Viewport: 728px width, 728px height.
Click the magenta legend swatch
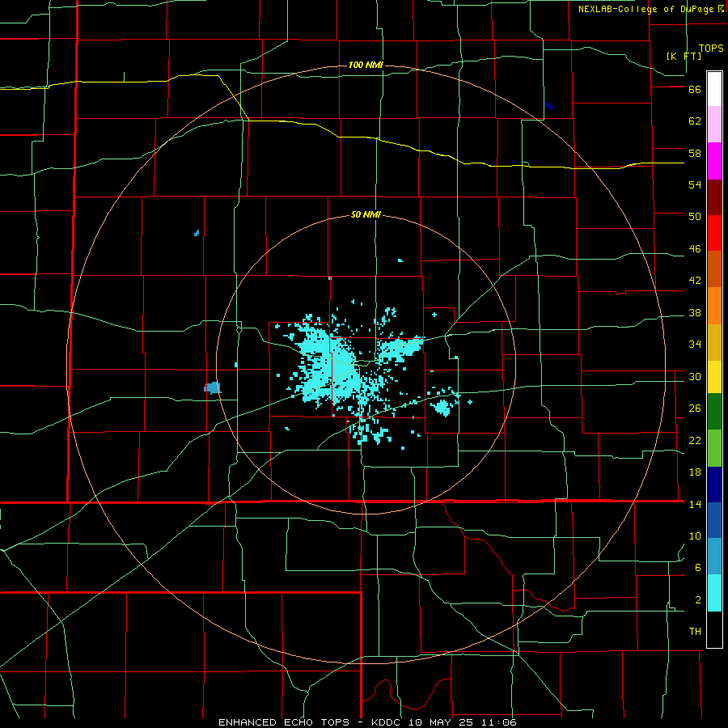714,161
